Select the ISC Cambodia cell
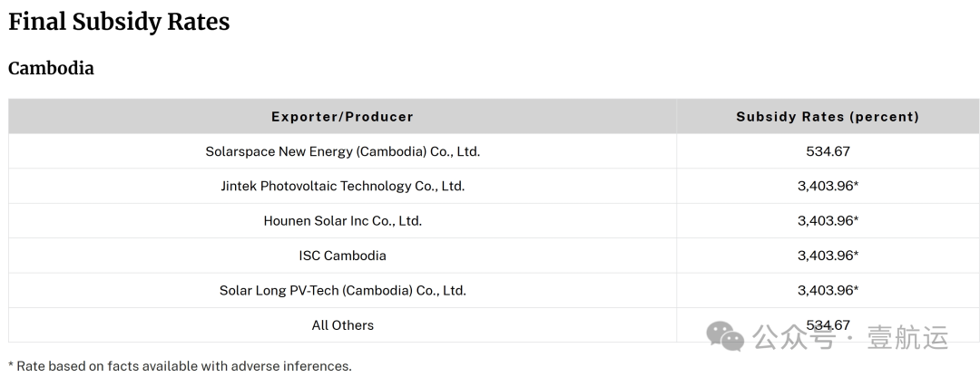Viewport: 980px width, 377px height. (342, 256)
